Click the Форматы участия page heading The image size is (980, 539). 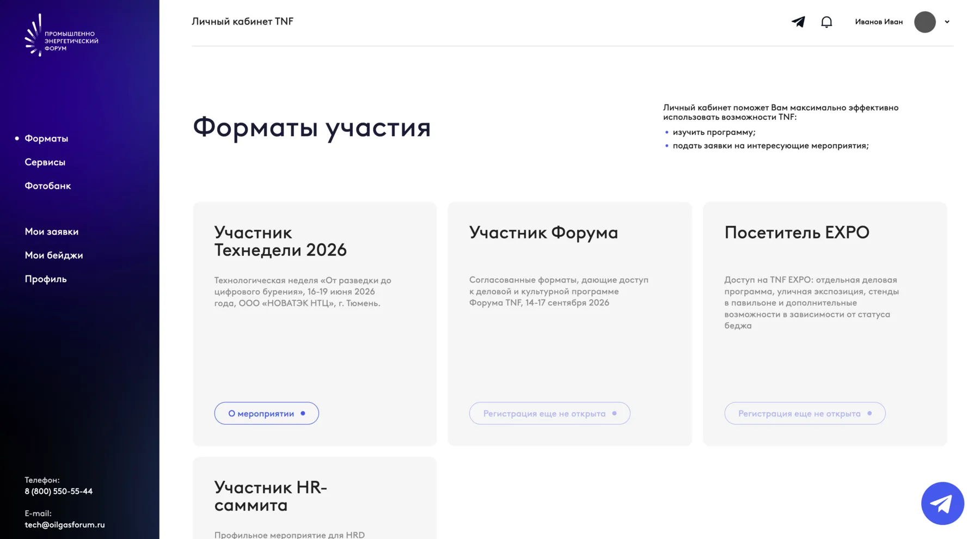pyautogui.click(x=311, y=127)
